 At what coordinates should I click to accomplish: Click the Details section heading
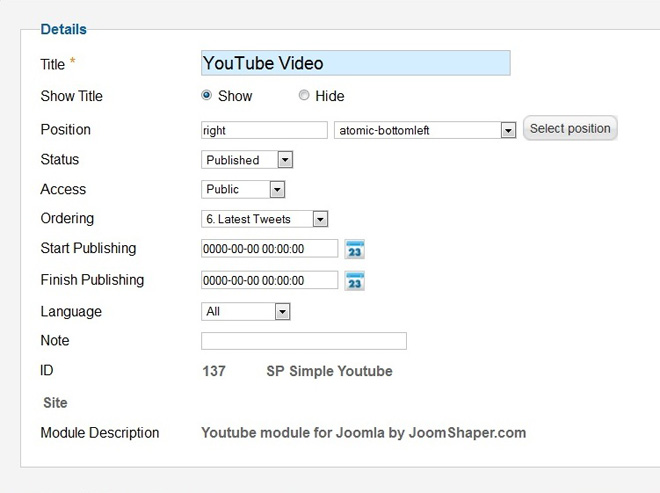(x=63, y=30)
